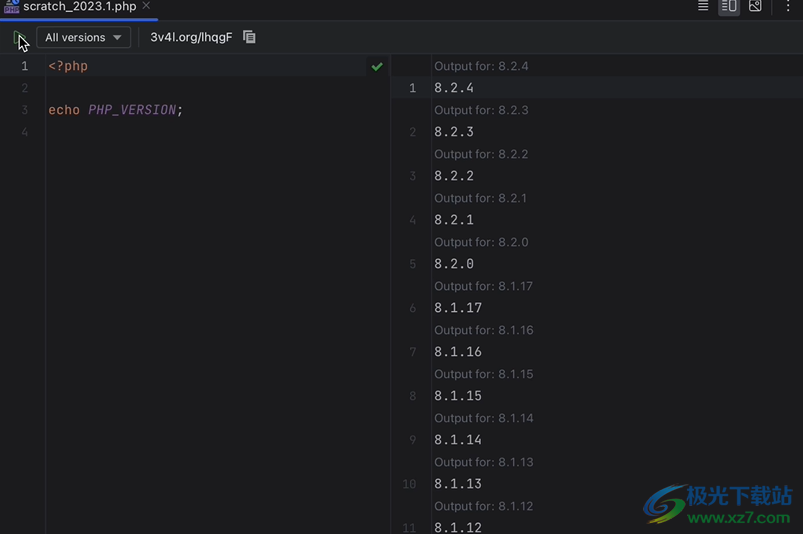Click the 'Output for: 8.2.3' label
The image size is (803, 534).
[x=481, y=110]
